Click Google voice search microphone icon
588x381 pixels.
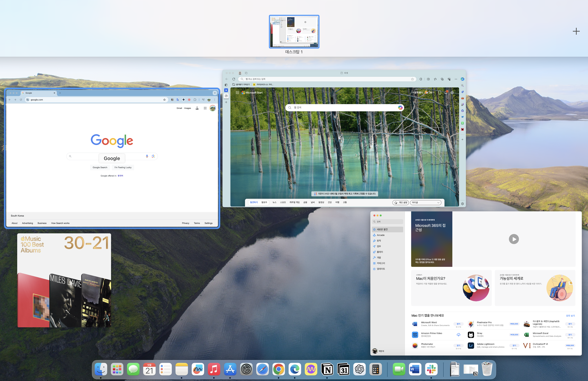point(147,156)
